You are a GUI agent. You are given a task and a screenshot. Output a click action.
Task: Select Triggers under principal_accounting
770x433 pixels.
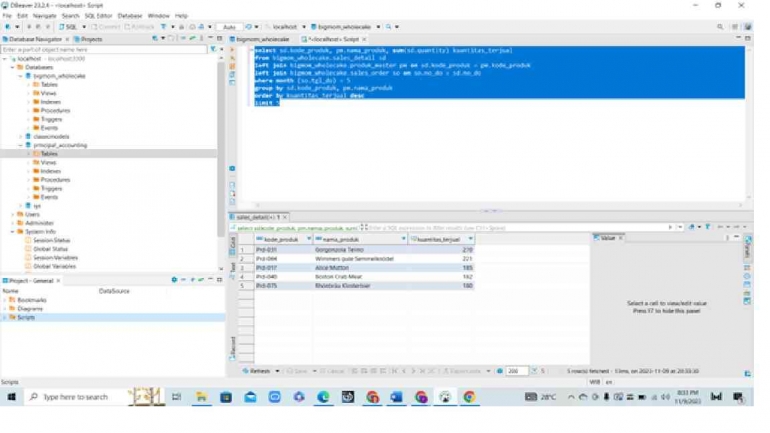51,189
